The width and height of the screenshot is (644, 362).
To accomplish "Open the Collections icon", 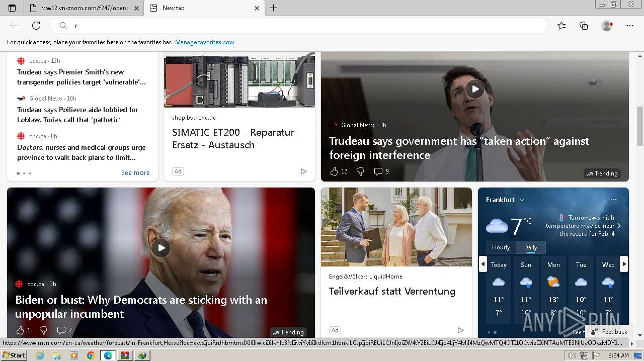I will 584,26.
